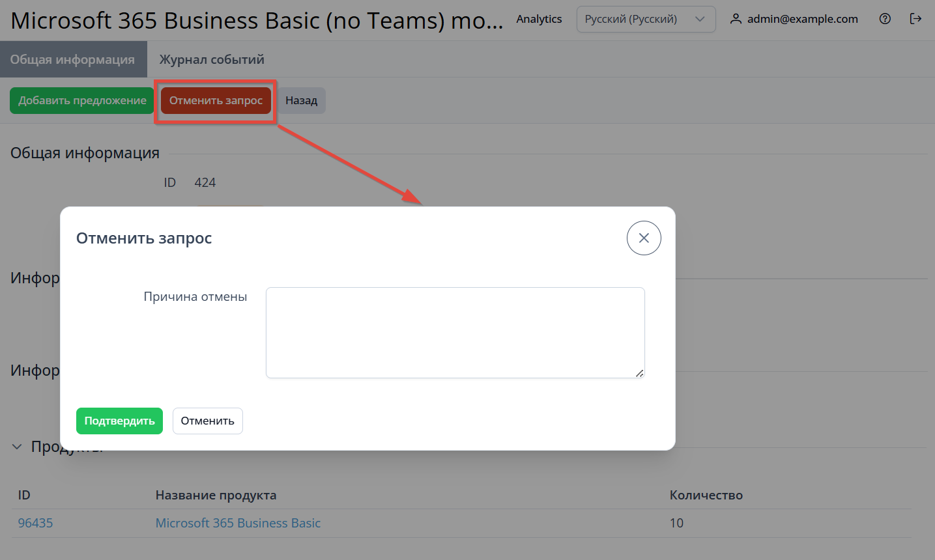The height and width of the screenshot is (560, 935).
Task: Open the Analytics menu item
Action: coord(539,19)
